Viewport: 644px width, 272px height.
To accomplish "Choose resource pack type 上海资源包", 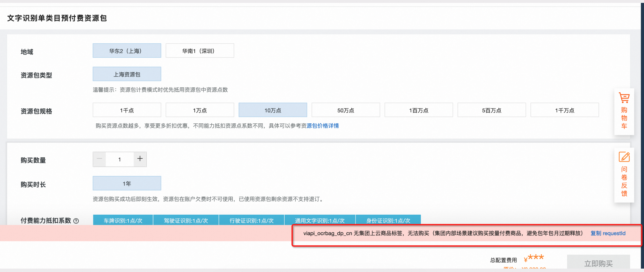I will pos(127,74).
